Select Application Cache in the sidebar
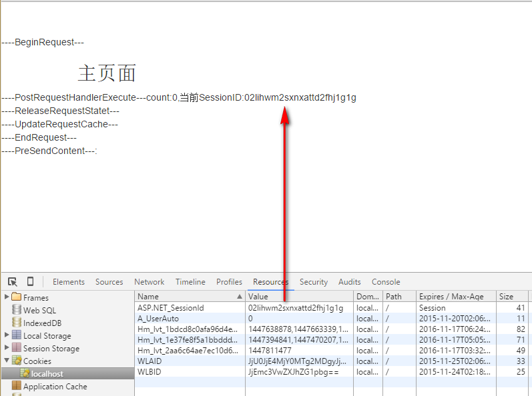This screenshot has width=532, height=396. (55, 386)
